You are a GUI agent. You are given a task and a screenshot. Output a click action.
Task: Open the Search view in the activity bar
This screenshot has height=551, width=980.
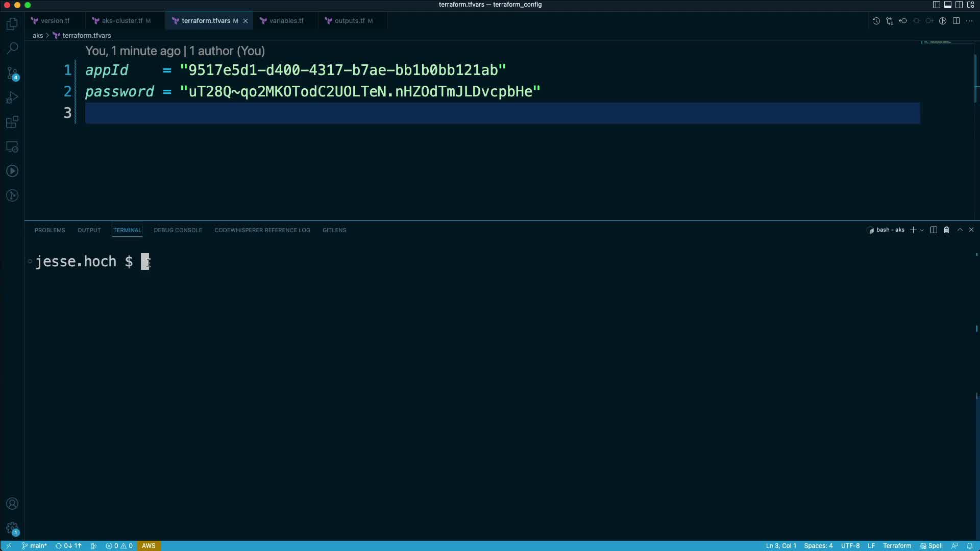pos(12,48)
